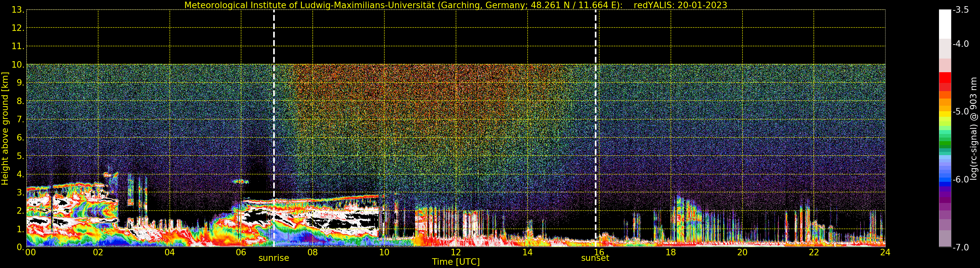This screenshot has height=268, width=980.
Task: Click the '02' time axis tick label
Action: click(98, 252)
